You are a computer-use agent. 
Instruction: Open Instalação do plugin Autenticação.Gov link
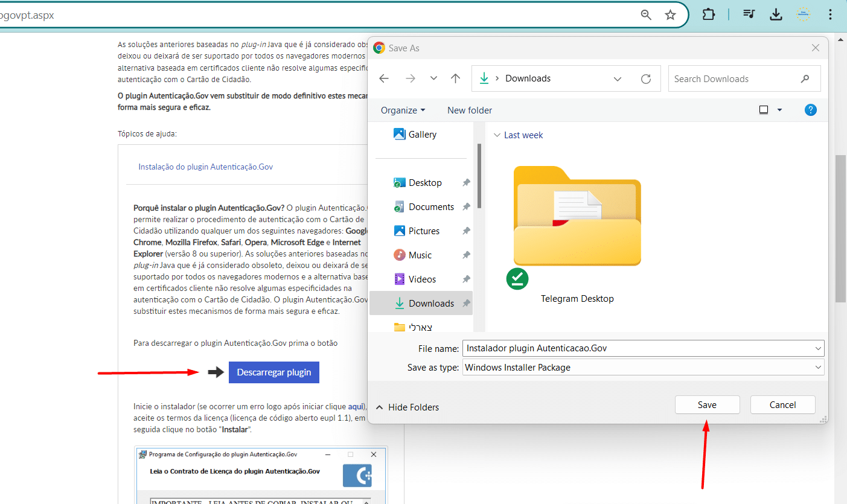tap(206, 167)
